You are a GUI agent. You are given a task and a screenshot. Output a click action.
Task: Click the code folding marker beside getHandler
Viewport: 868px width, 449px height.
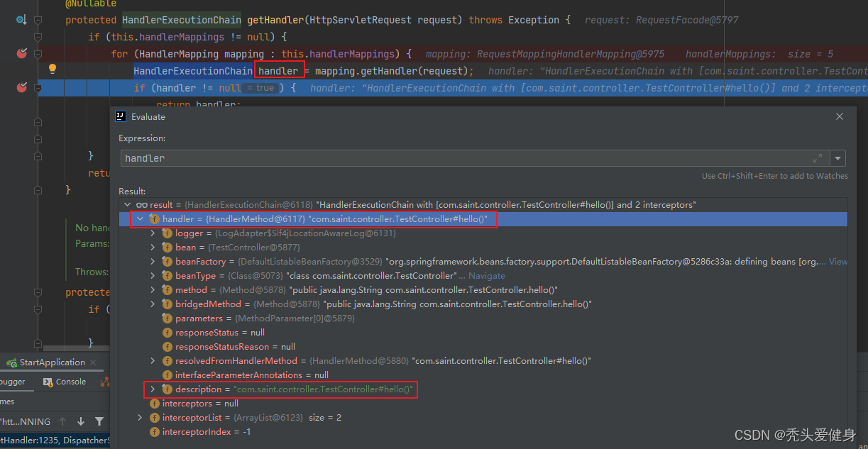pos(38,20)
